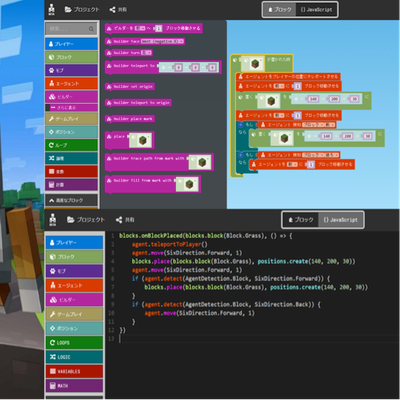Image resolution: width=400 pixels, height=400 pixels.
Task: Open the 論理 category in the Blocks-view toolbox
Action: (71, 158)
